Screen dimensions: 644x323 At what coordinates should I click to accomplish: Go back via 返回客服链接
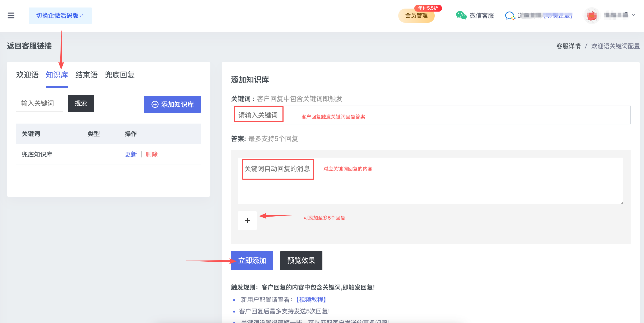coord(29,46)
